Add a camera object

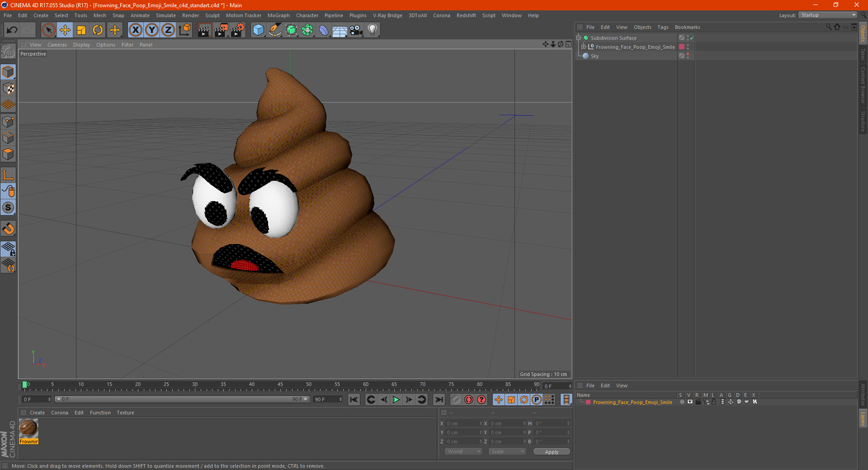(x=356, y=30)
